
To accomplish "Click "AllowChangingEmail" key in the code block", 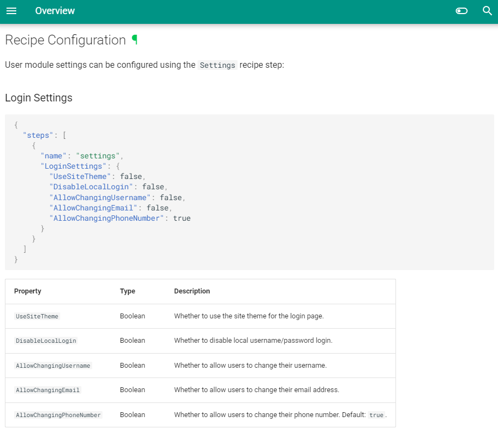I will tap(93, 208).
